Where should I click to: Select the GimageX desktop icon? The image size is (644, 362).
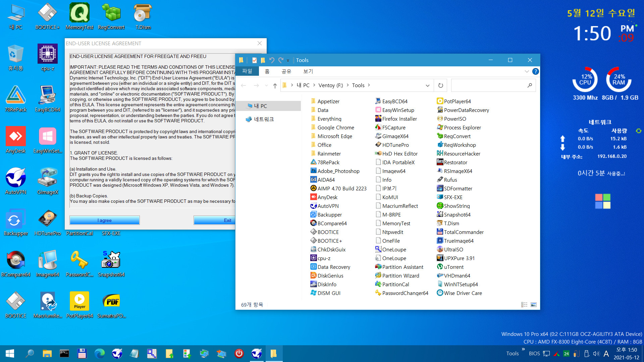tap(47, 181)
